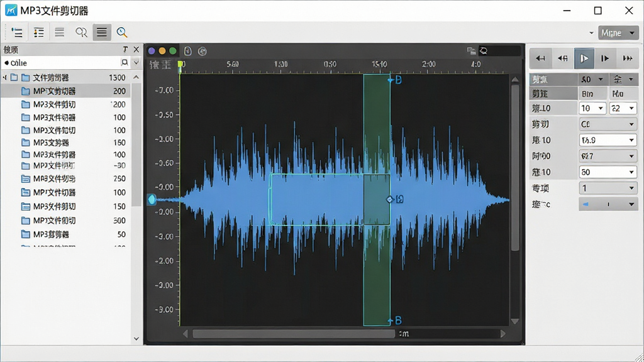Click inside the green highlighted selection region

[x=377, y=200]
